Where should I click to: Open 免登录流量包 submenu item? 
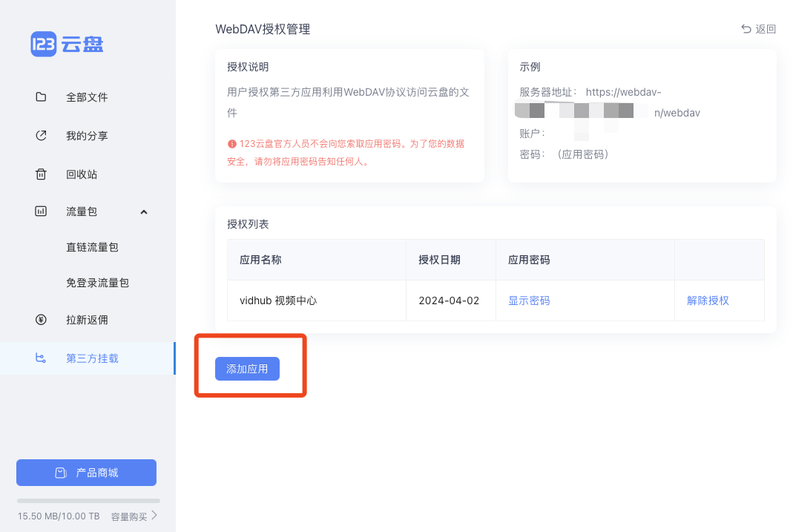(97, 283)
